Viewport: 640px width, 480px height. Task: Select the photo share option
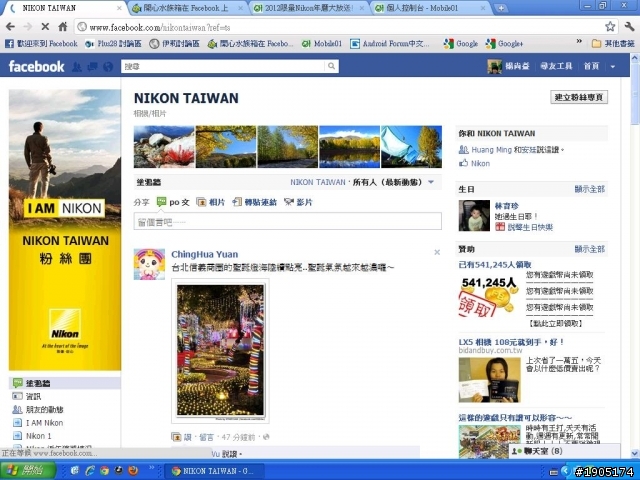click(x=211, y=202)
